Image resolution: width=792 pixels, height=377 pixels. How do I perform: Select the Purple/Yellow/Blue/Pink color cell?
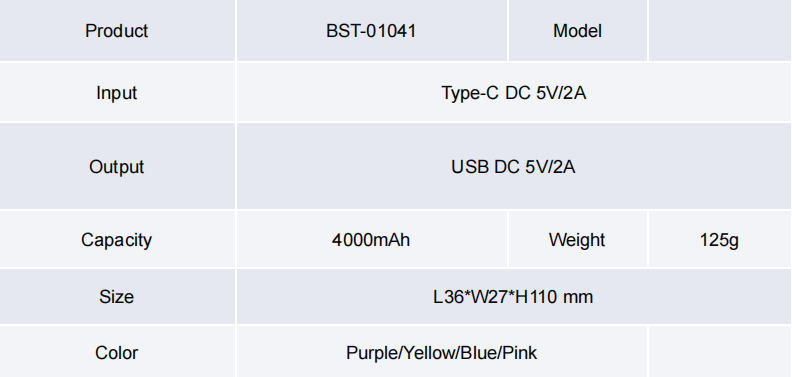click(442, 352)
